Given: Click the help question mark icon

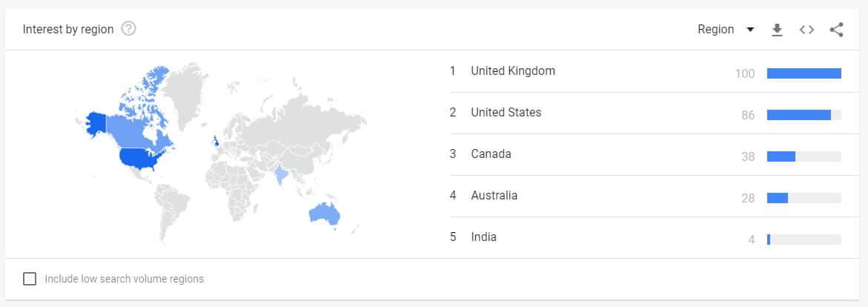Looking at the screenshot, I should 128,30.
